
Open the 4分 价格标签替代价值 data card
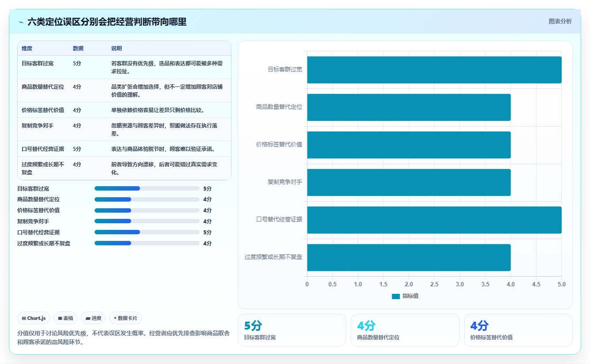(x=518, y=330)
